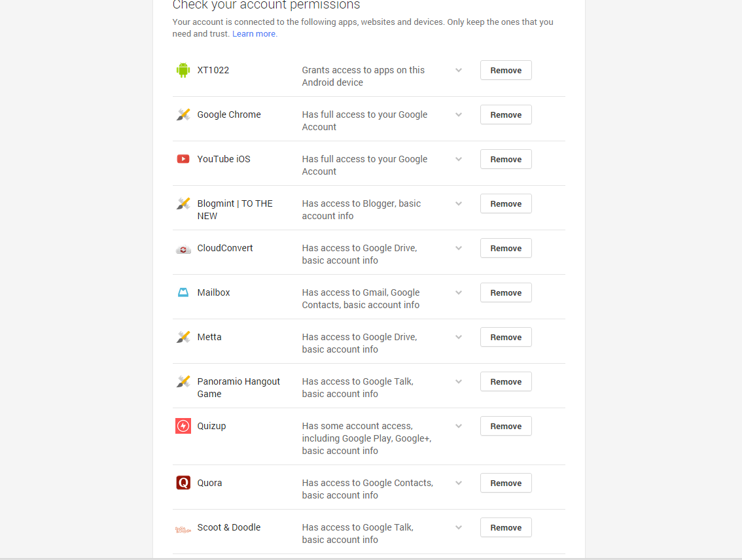
Task: Remove YouTube iOS account access
Action: click(506, 159)
